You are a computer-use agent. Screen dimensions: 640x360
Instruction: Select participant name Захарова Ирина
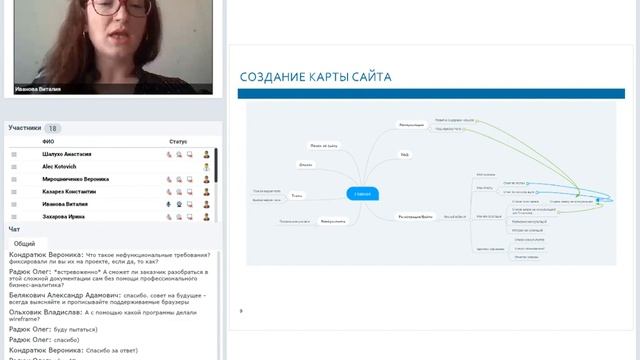pyautogui.click(x=63, y=217)
